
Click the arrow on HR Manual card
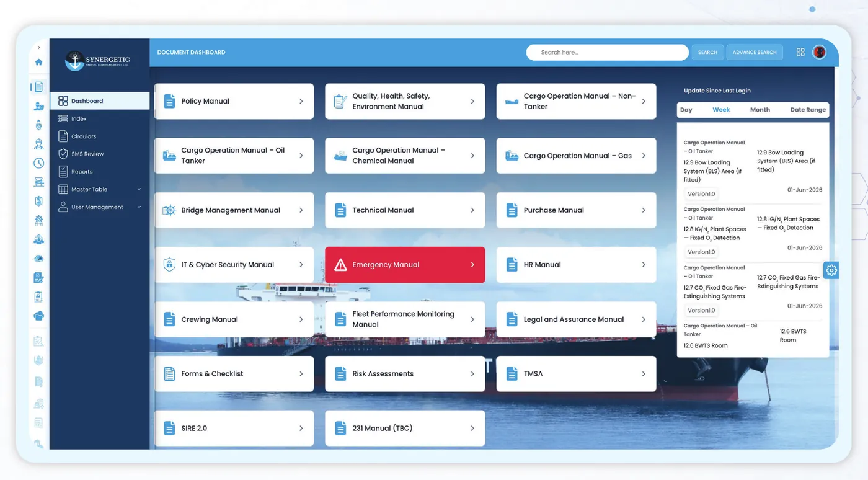point(644,265)
